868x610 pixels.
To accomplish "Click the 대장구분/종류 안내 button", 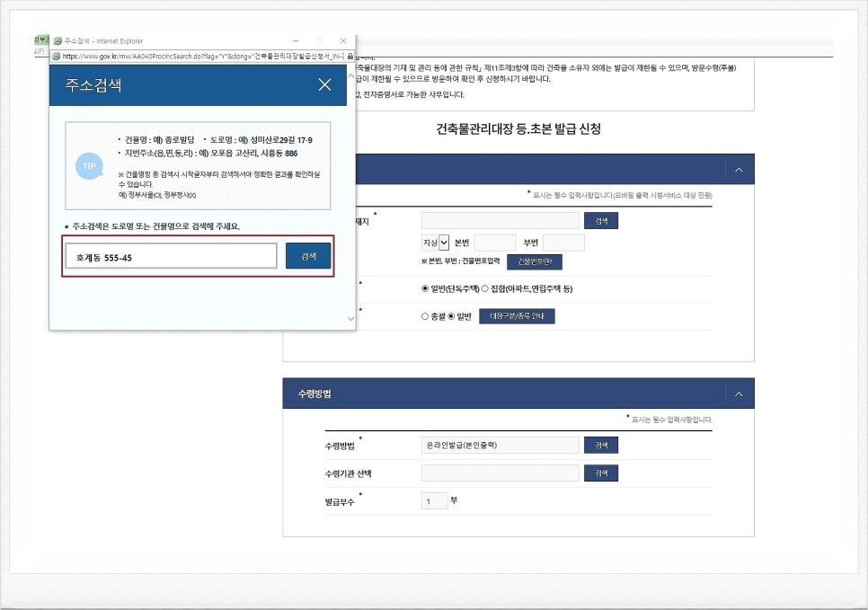I will click(x=517, y=316).
